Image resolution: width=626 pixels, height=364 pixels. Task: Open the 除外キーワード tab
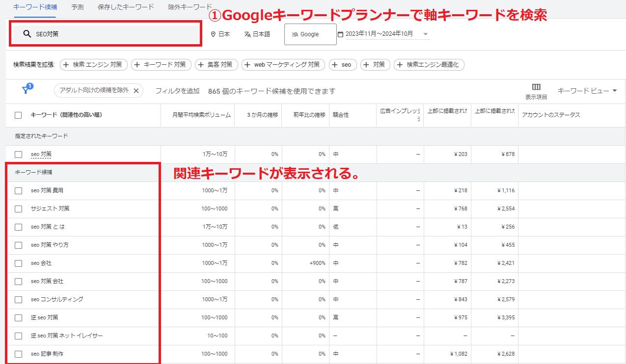[x=190, y=7]
